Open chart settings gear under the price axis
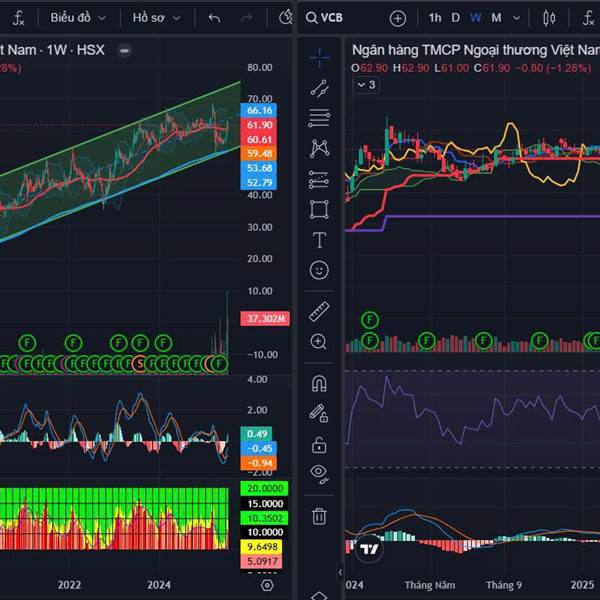 (267, 585)
